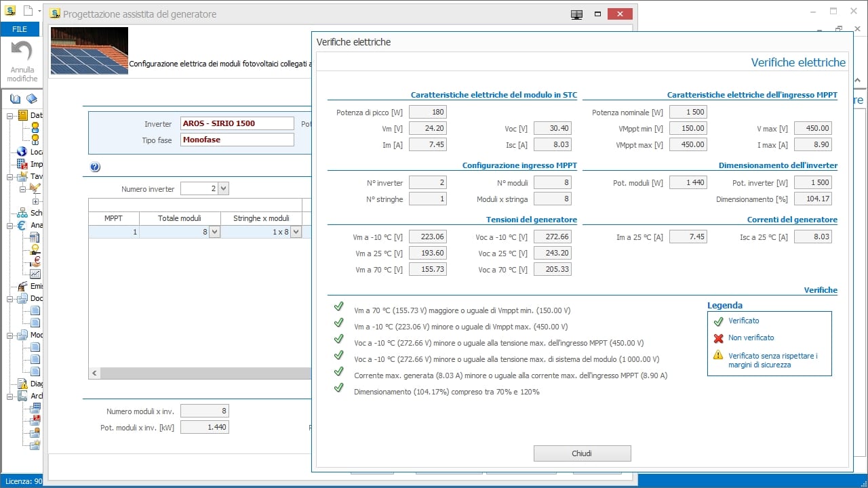Click the Stringhe x moduli column header
Image resolution: width=868 pixels, height=488 pixels.
(261, 218)
